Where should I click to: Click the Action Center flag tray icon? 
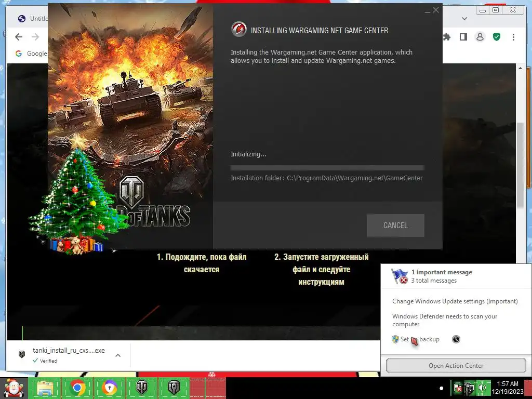click(457, 388)
